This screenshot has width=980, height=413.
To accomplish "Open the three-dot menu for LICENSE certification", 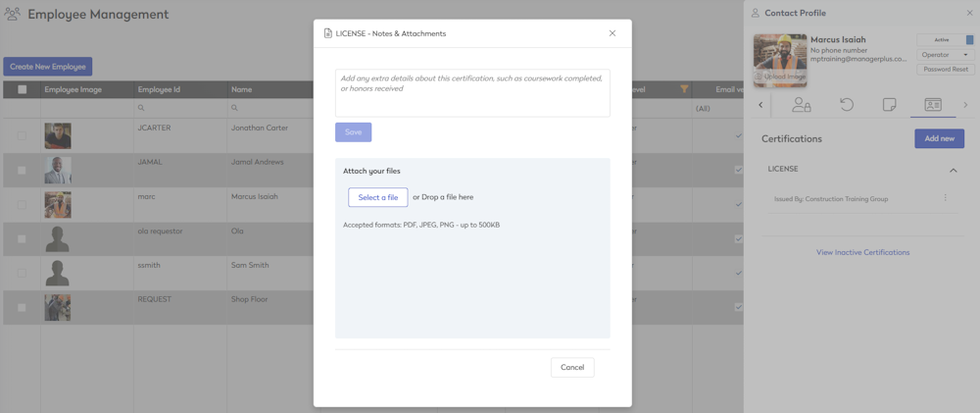I will pyautogui.click(x=945, y=198).
